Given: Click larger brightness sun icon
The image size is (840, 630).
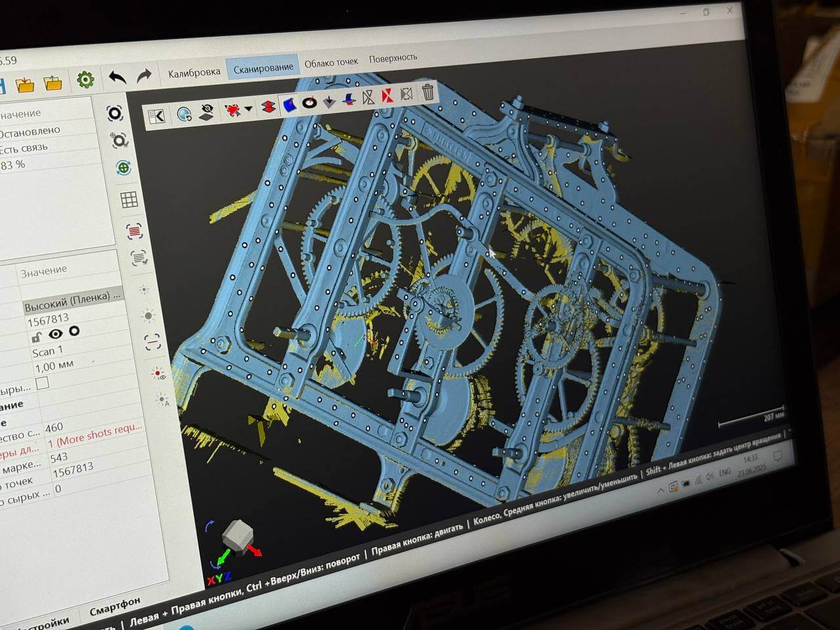Looking at the screenshot, I should tap(148, 316).
